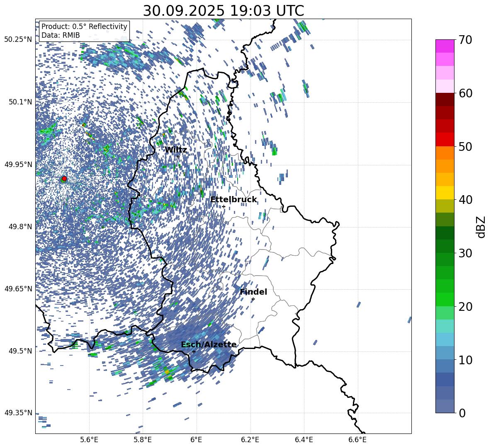
Task: Click the Findel city label
Action: pos(253,292)
